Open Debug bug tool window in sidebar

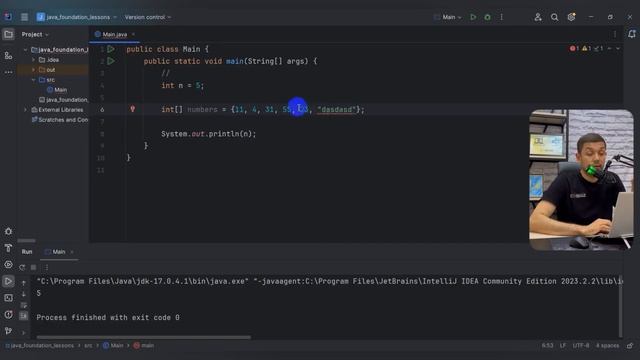(8, 231)
